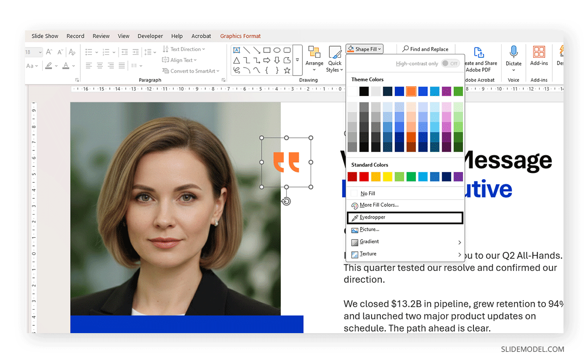Image resolution: width=588 pixels, height=364 pixels.
Task: Open the Text Direction dropdown
Action: [184, 49]
